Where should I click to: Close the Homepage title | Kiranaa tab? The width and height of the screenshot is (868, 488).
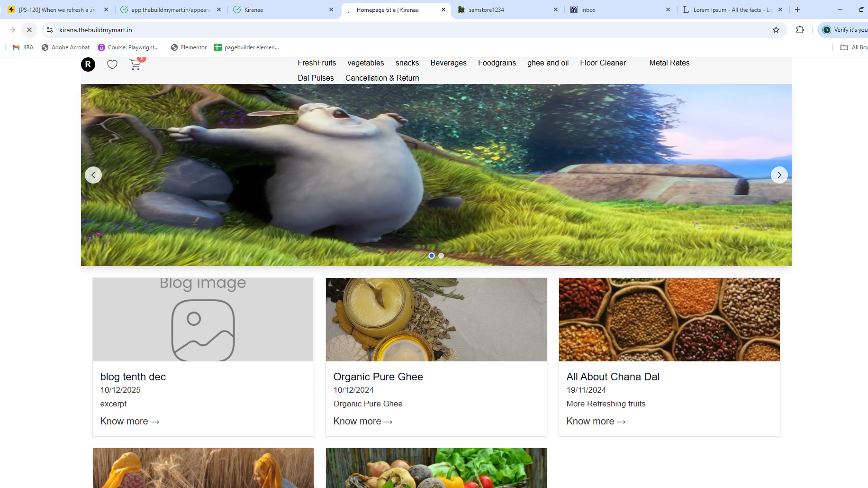click(443, 9)
